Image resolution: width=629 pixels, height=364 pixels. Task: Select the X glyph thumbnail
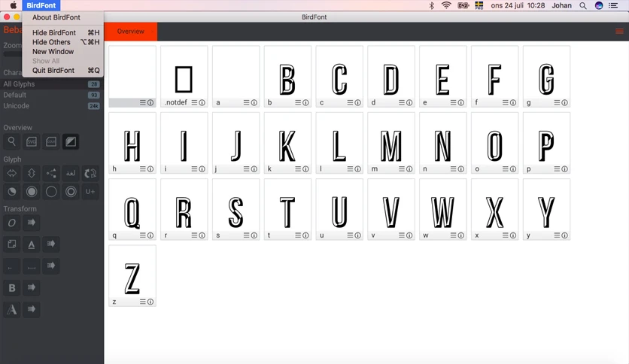494,209
